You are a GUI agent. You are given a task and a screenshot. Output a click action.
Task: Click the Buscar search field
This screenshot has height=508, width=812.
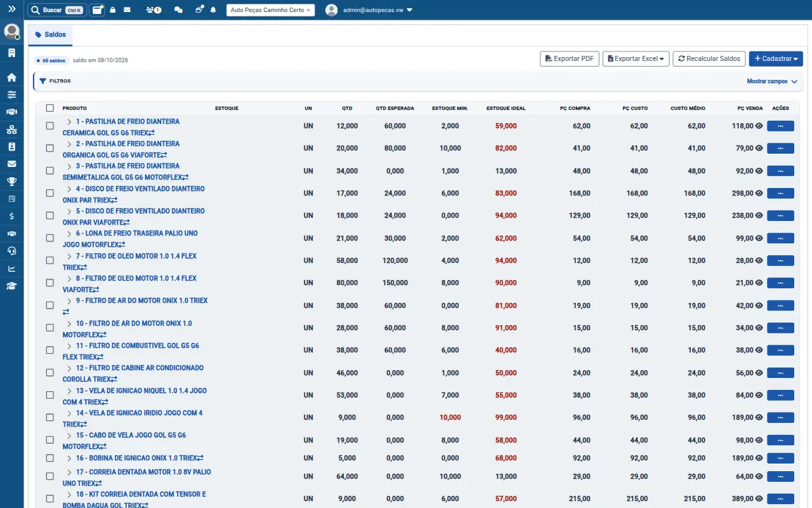point(57,10)
